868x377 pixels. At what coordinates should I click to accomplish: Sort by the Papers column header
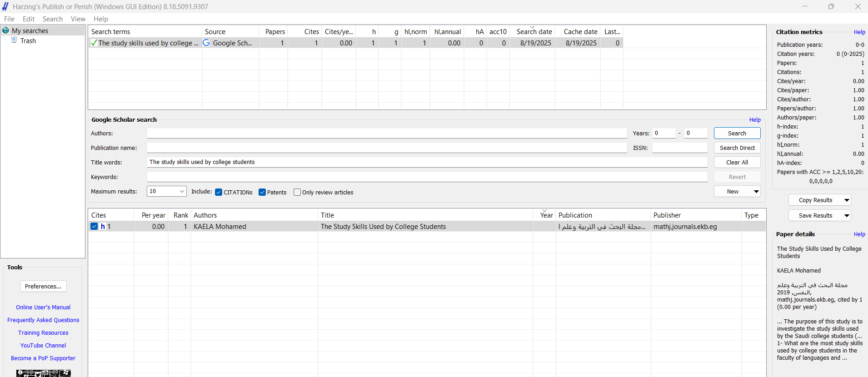click(273, 32)
